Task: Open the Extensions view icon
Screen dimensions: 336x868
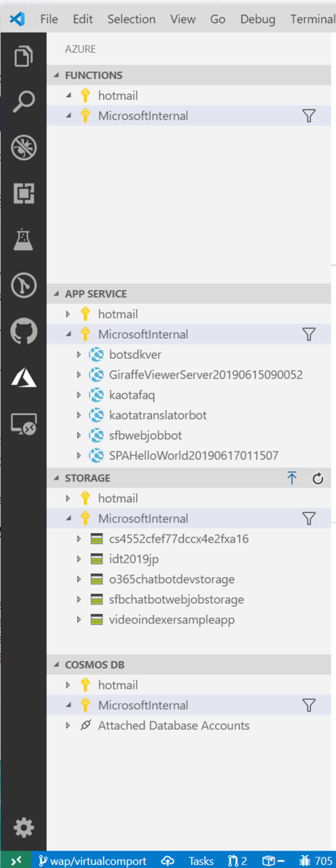Action: (23, 194)
